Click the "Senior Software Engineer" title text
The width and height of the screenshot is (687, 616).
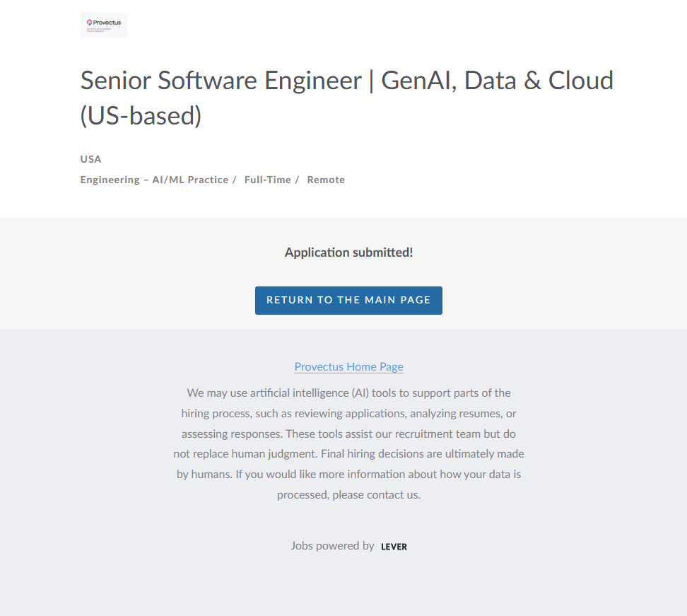click(x=221, y=81)
